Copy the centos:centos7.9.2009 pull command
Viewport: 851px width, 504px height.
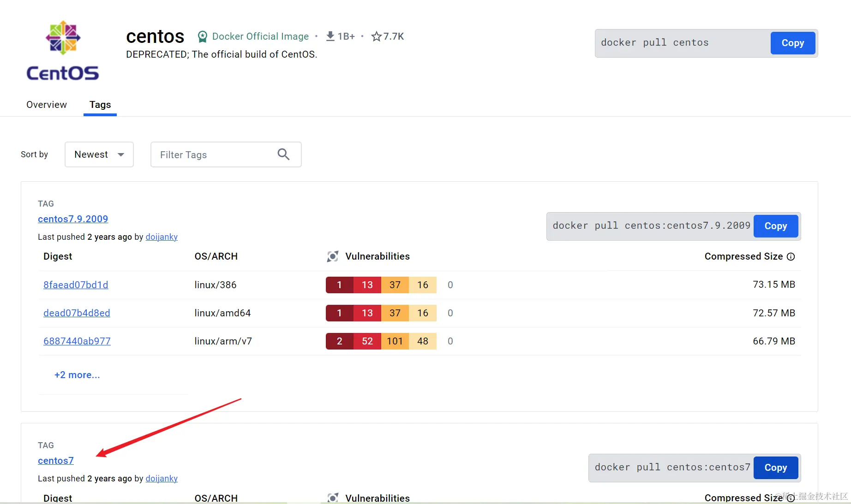[x=776, y=226]
